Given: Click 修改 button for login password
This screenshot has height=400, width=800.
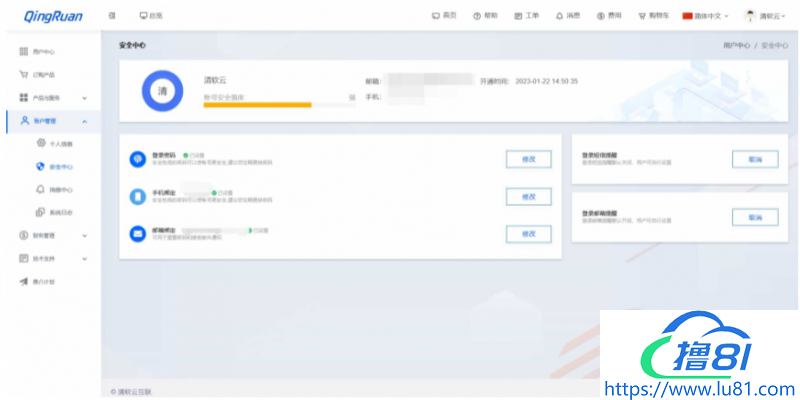Looking at the screenshot, I should [528, 160].
